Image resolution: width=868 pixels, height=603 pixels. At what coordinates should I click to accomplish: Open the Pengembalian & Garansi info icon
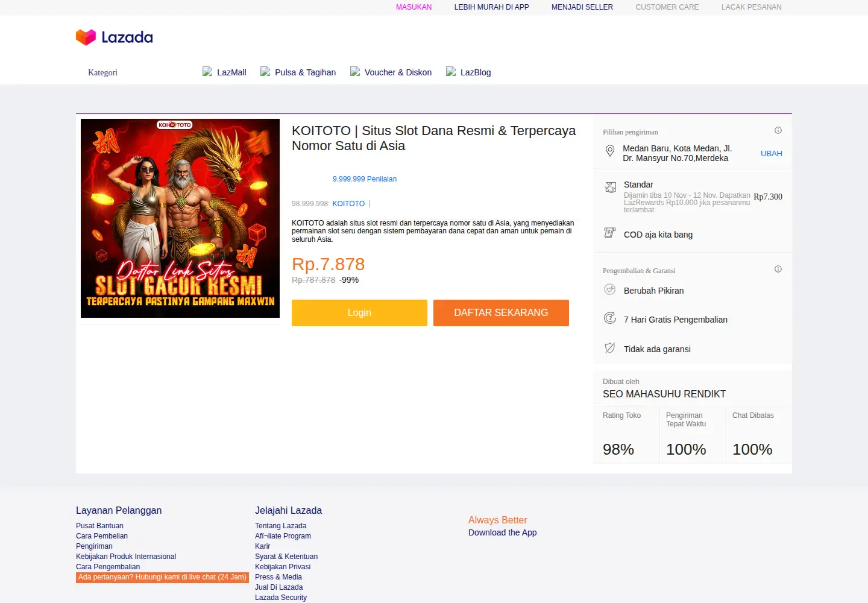(778, 269)
